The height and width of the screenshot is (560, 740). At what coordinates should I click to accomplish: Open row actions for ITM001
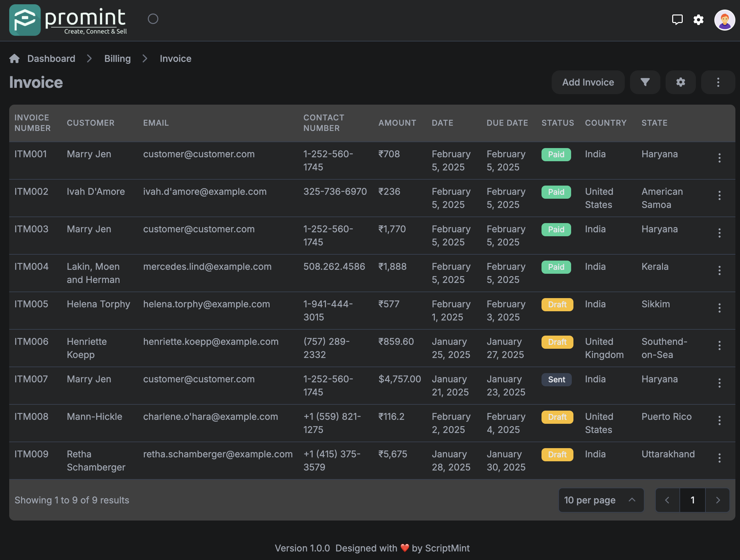tap(719, 158)
